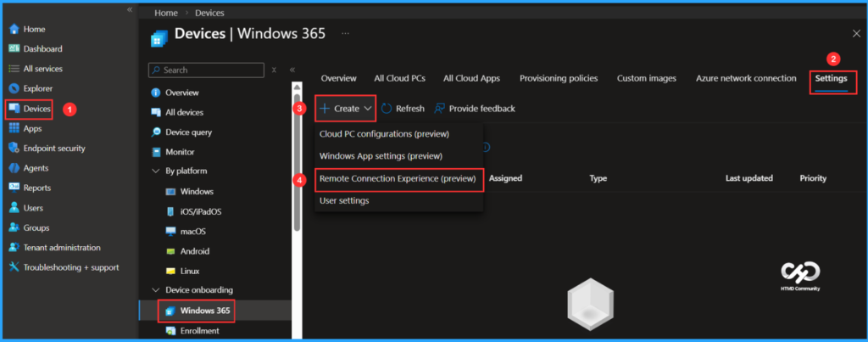Screen dimensions: 868x342
Task: Select the macOS platform icon
Action: 171,231
